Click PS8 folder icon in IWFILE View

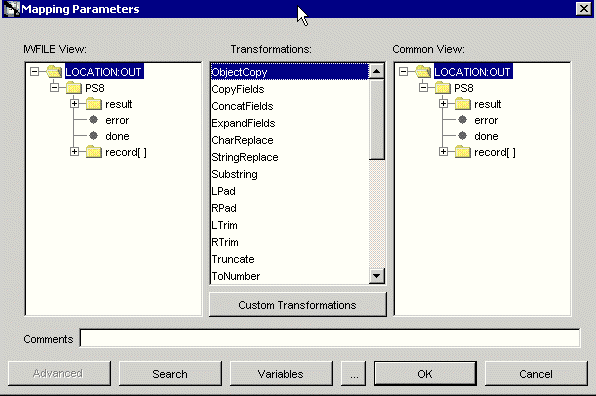coord(74,88)
